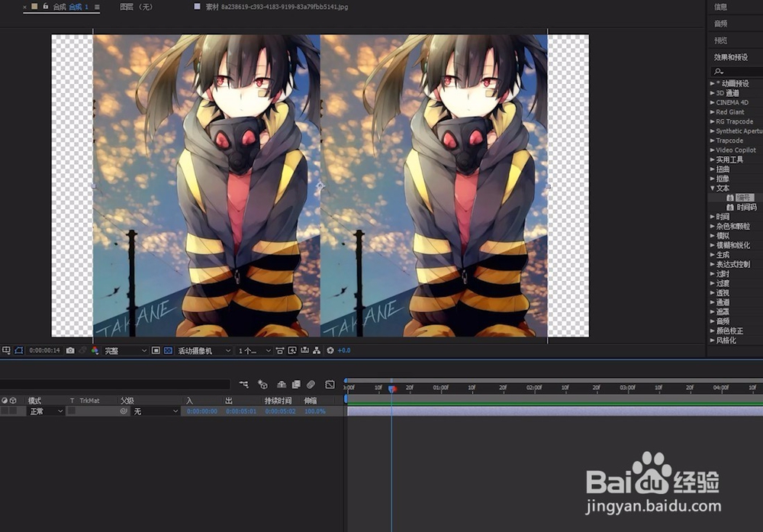This screenshot has width=763, height=532.
Task: Collapse the 文本 effects category
Action: 713,188
